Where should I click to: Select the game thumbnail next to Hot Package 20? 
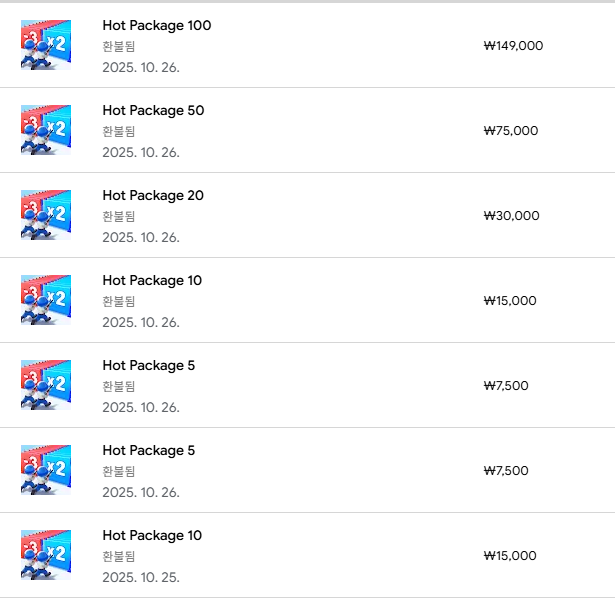tap(46, 215)
